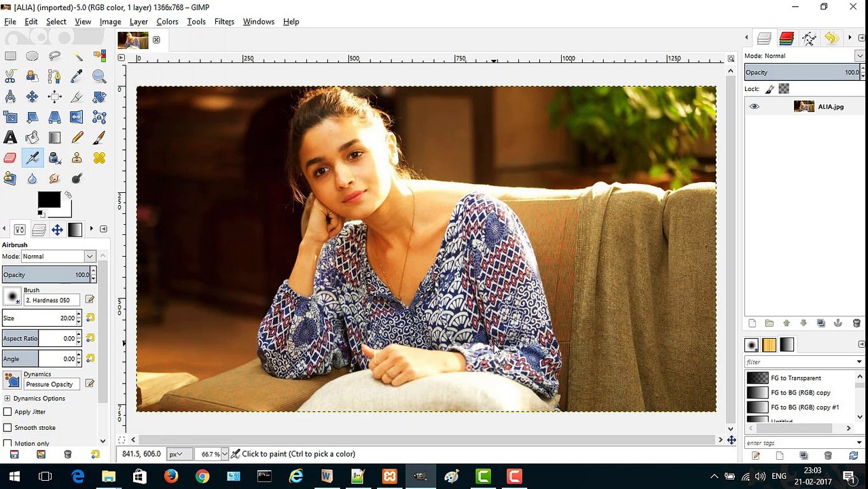Image resolution: width=868 pixels, height=489 pixels.
Task: Select the Move tool in toolbox
Action: coord(32,97)
